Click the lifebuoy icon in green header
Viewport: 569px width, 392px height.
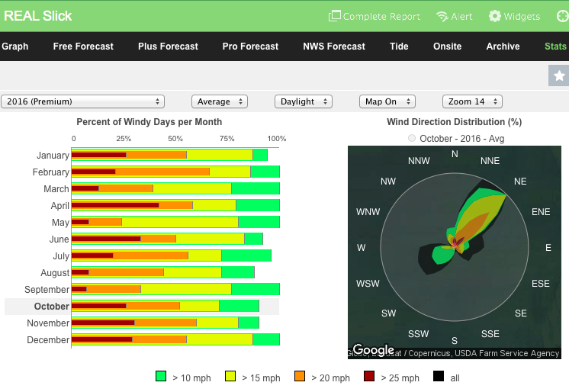(563, 16)
